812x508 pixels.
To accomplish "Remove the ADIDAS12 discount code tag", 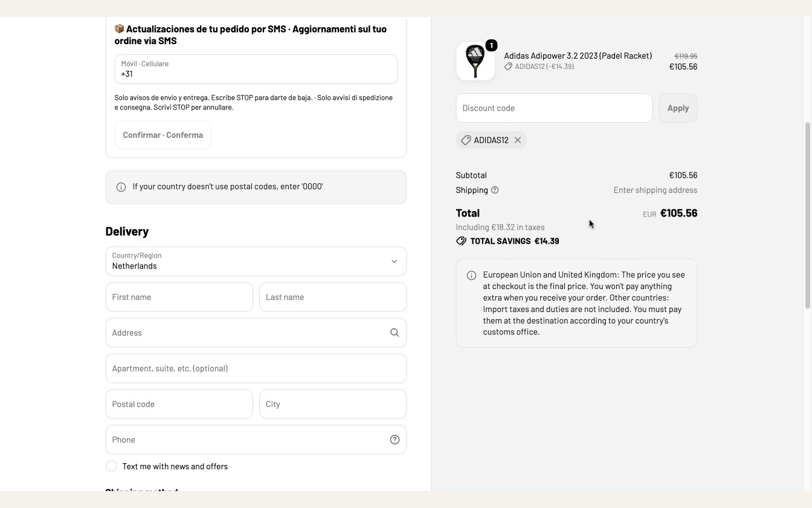I will coord(518,140).
